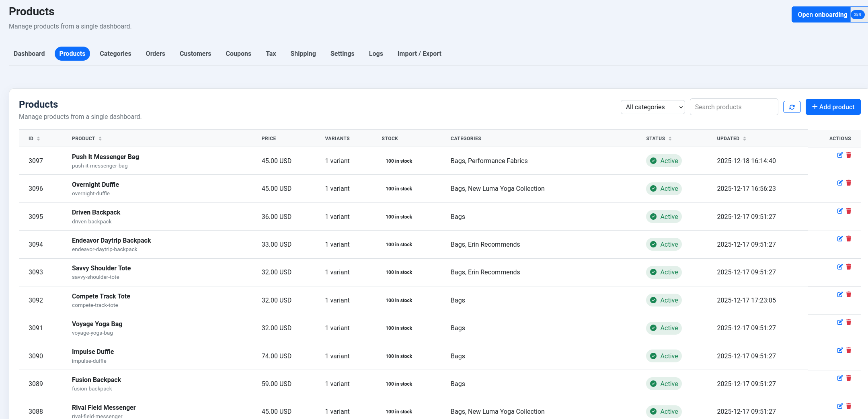Delete the Push It Messenger Bag product
The width and height of the screenshot is (868, 419).
point(849,155)
